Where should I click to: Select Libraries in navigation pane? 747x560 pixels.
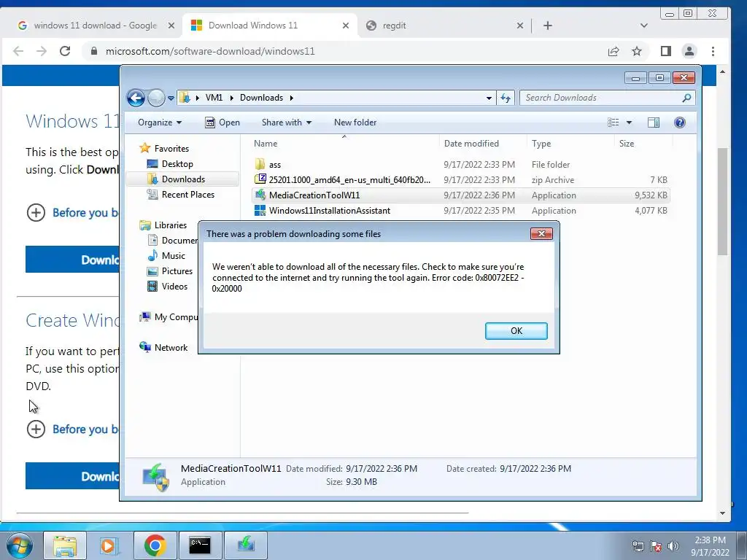[163, 225]
